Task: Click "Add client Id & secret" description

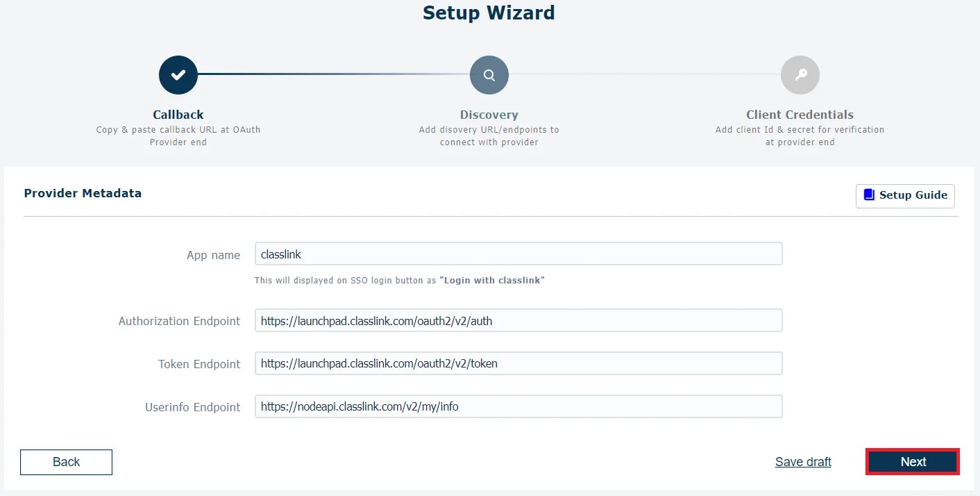Action: click(x=800, y=135)
